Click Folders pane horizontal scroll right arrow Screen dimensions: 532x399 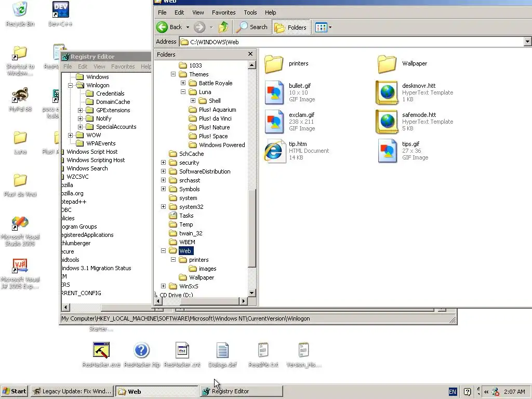pos(243,301)
